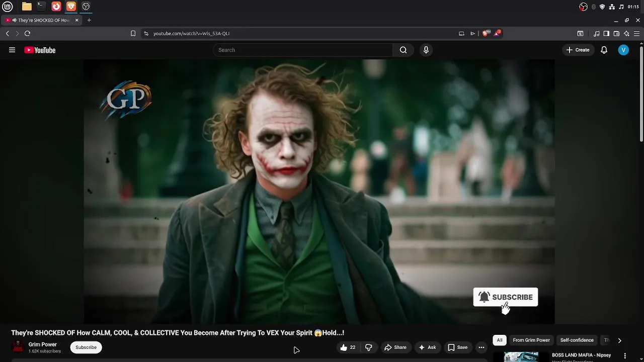This screenshot has height=362, width=644.
Task: Open the shield security tray icon
Action: click(602, 7)
